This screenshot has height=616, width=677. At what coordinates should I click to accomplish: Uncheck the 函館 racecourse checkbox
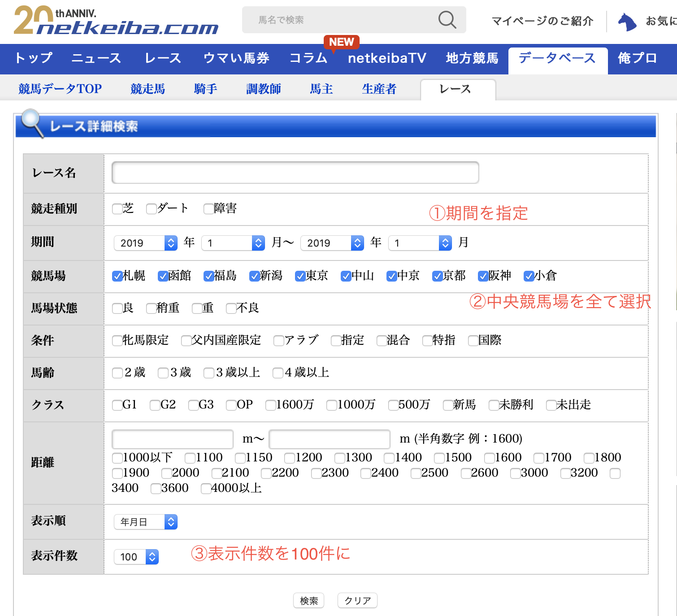pos(163,276)
